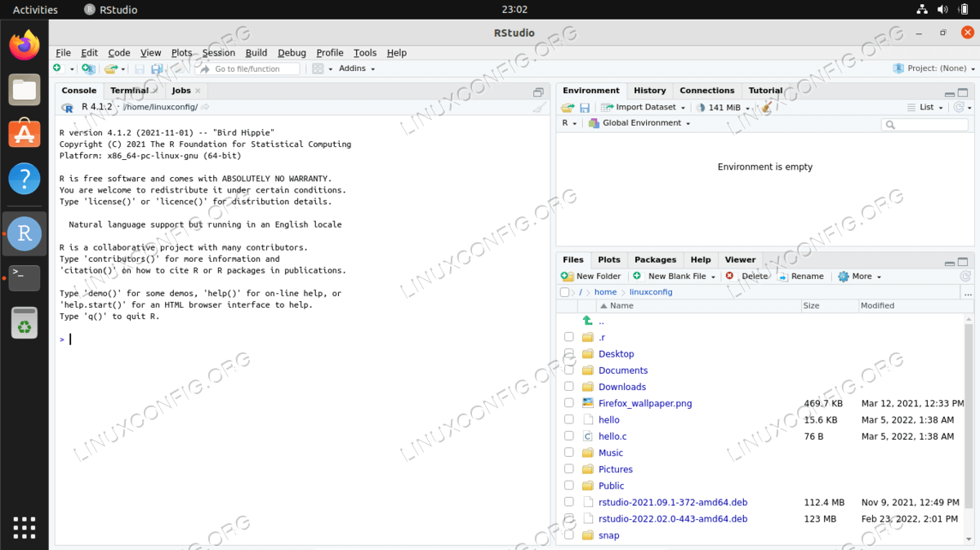Click the R logo in console header
Viewport: 980px width, 550px height.
pos(68,107)
